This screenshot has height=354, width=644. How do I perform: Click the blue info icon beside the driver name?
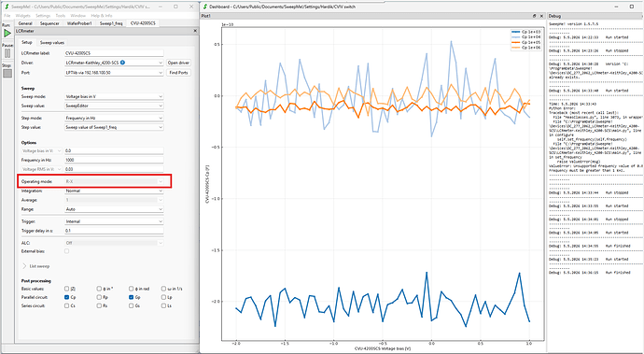pos(123,63)
